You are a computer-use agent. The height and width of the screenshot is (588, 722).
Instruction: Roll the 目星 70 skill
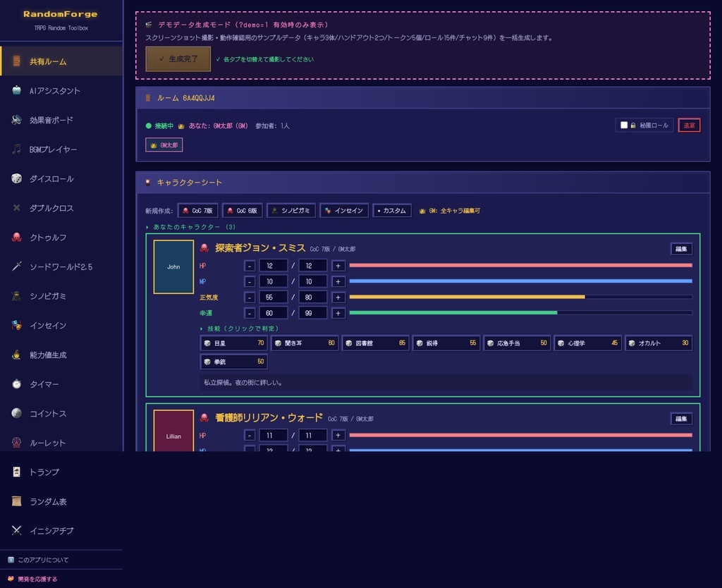click(x=234, y=343)
